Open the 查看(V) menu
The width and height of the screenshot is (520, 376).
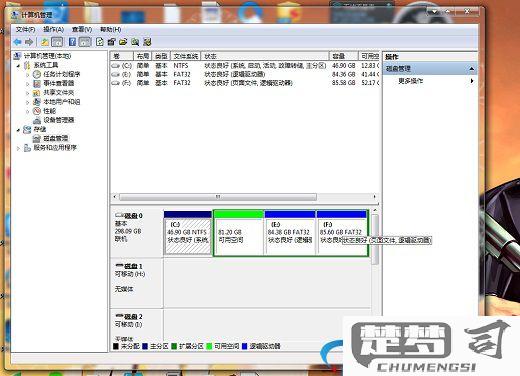[82, 30]
